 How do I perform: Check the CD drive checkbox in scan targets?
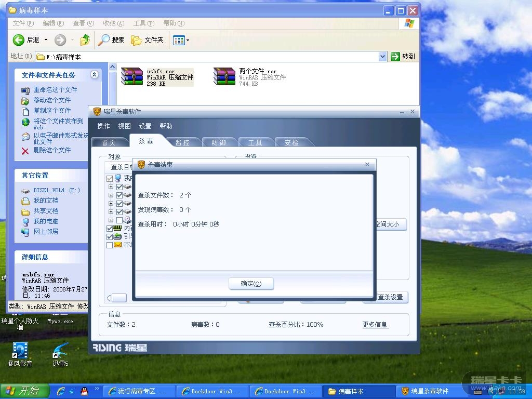click(x=119, y=220)
